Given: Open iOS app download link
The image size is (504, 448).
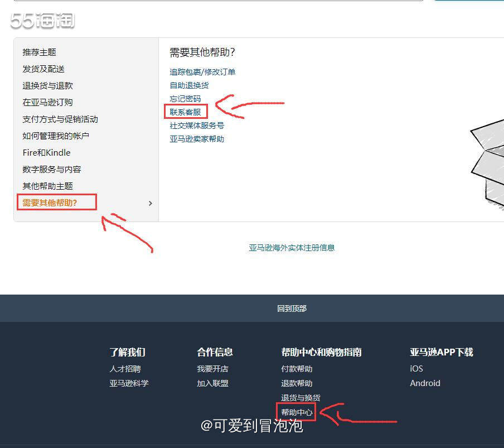Looking at the screenshot, I should coord(416,369).
